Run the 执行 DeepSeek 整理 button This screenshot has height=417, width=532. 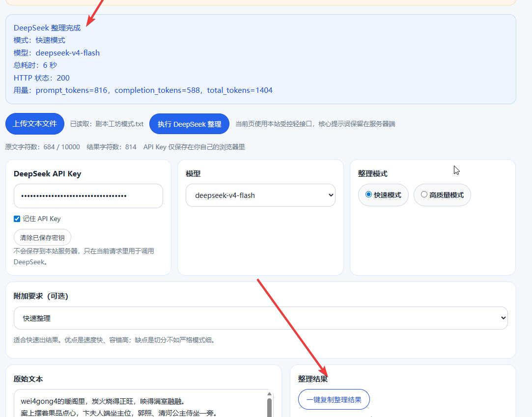coord(189,124)
